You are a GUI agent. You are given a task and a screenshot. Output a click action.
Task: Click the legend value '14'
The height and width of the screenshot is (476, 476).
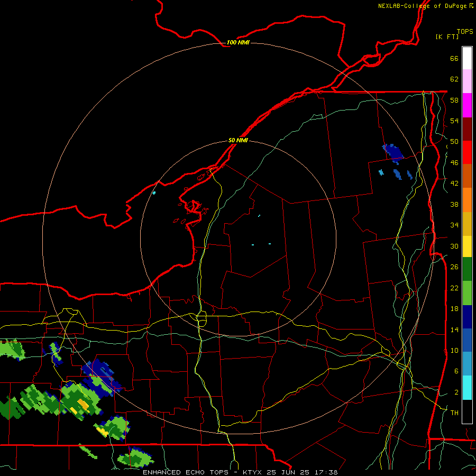point(454,329)
